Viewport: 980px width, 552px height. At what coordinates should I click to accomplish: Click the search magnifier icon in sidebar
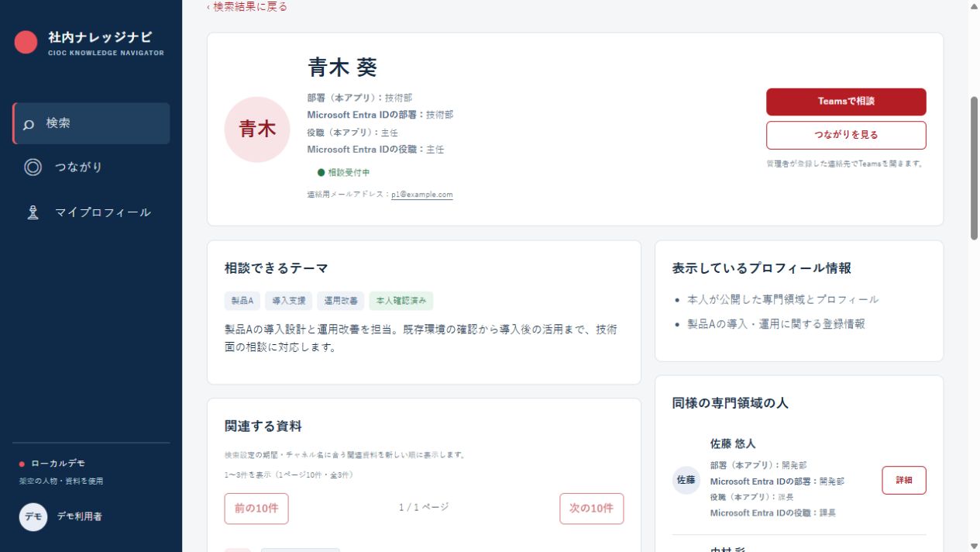point(29,124)
